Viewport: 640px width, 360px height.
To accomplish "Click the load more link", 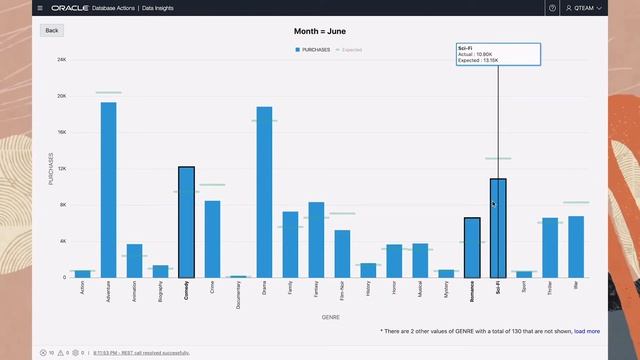I will (587, 331).
